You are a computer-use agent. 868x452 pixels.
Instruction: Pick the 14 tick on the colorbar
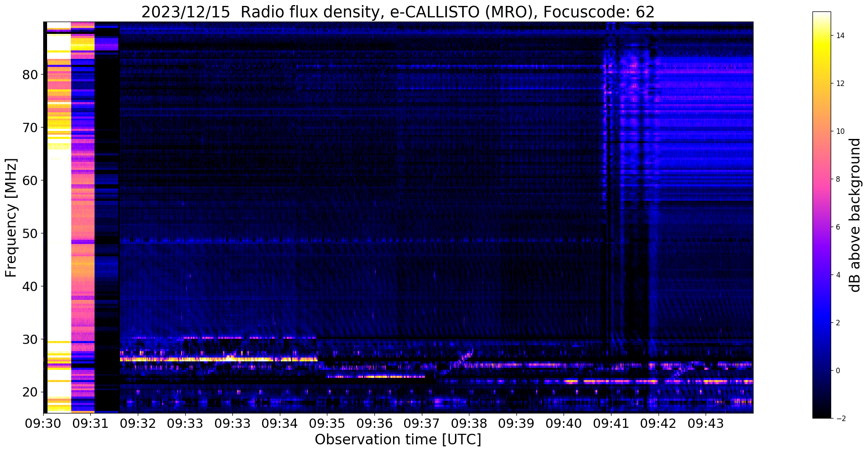coord(840,36)
